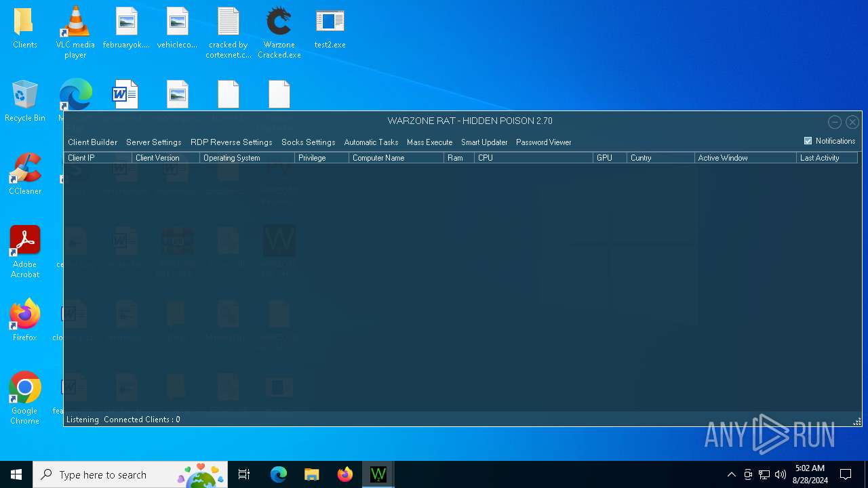868x488 pixels.
Task: Launch Edge from the taskbar
Action: (x=279, y=474)
